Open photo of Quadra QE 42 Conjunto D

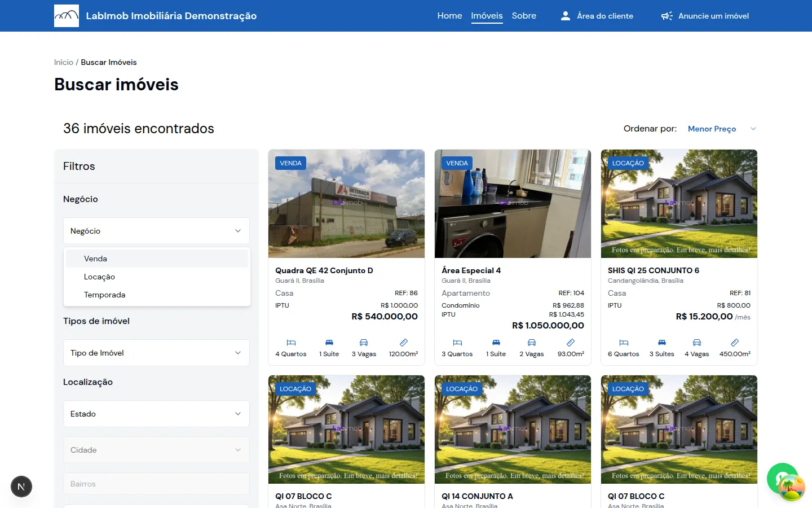346,204
